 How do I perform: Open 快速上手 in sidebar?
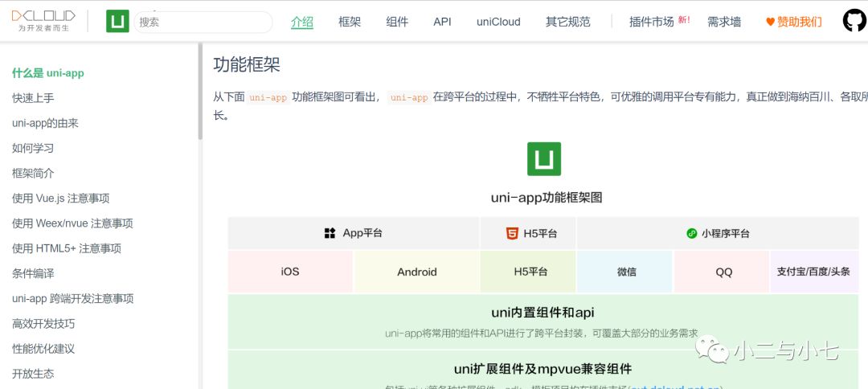pyautogui.click(x=33, y=98)
